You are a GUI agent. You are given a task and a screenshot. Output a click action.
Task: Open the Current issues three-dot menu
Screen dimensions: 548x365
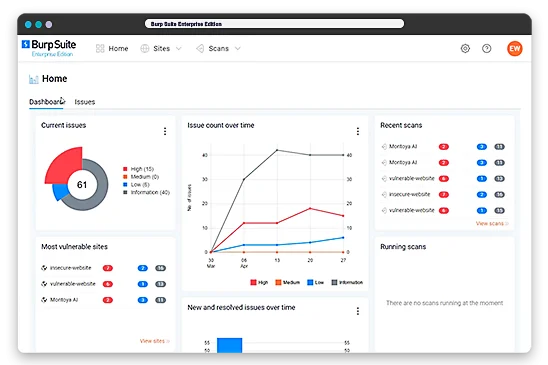[165, 131]
